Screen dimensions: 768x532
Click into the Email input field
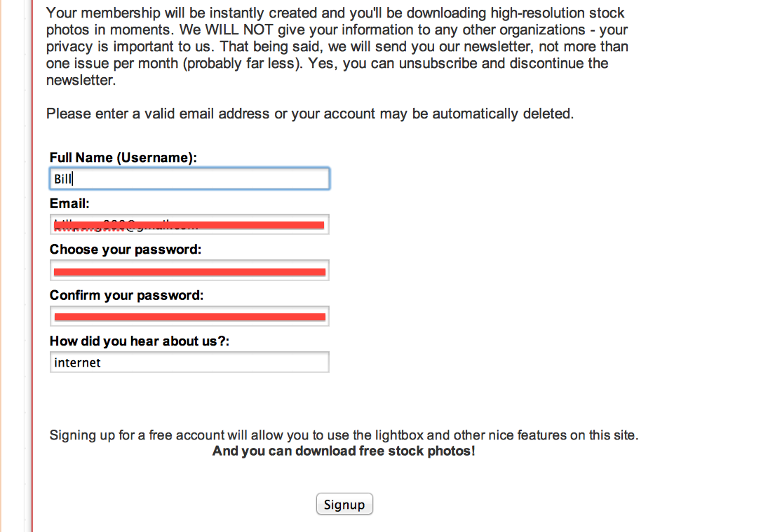189,224
